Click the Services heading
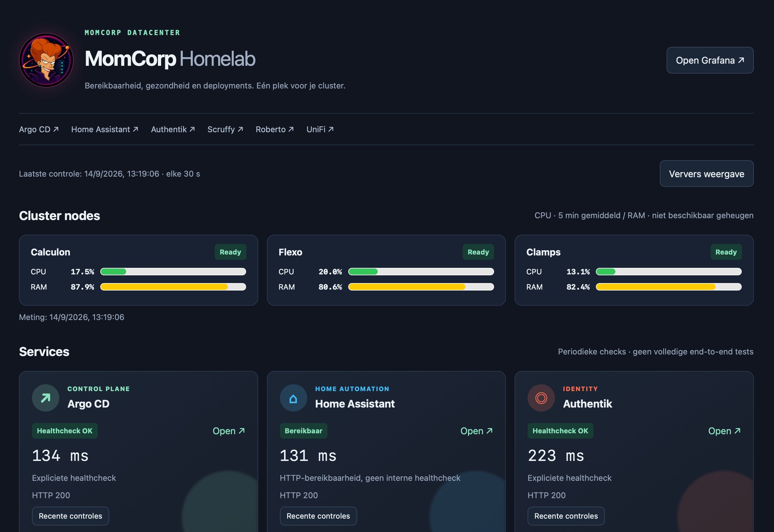This screenshot has width=774, height=532. click(x=44, y=352)
